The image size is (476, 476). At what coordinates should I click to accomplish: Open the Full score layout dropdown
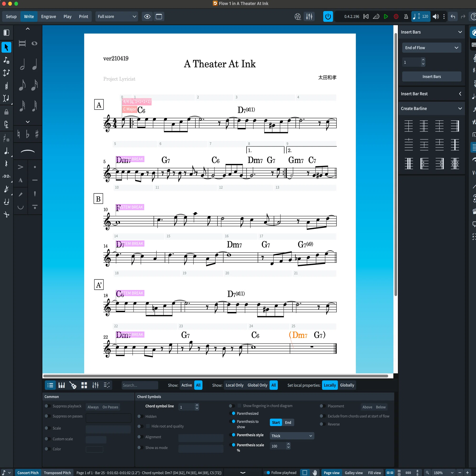(117, 16)
